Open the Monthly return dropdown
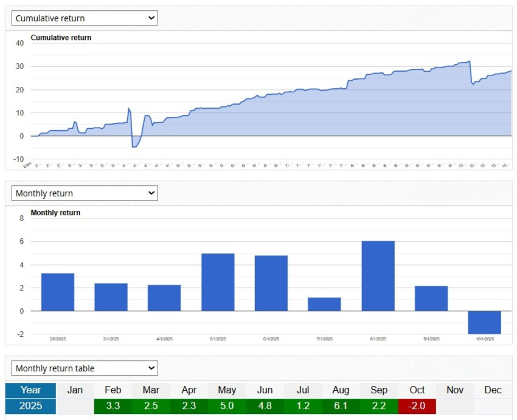 85,193
